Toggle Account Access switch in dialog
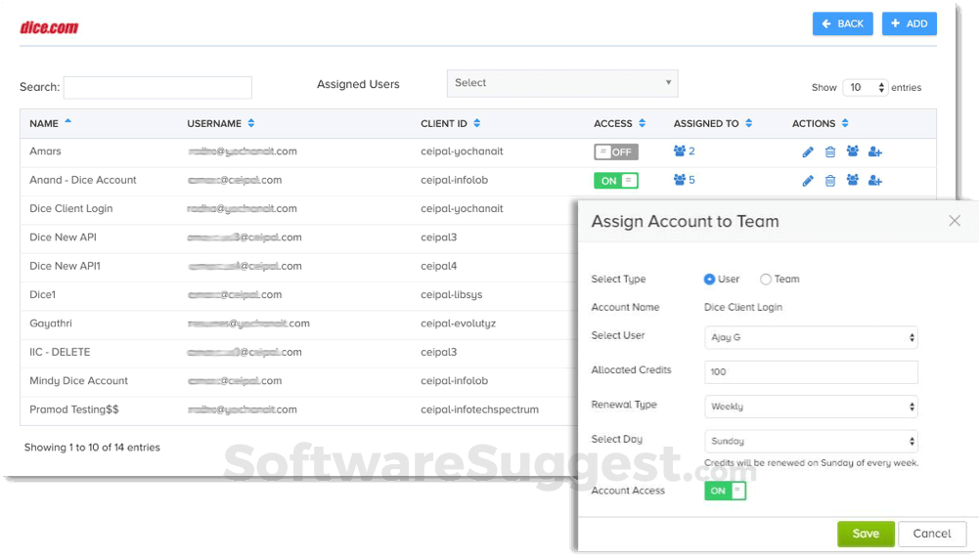The height and width of the screenshot is (559, 980). [725, 491]
